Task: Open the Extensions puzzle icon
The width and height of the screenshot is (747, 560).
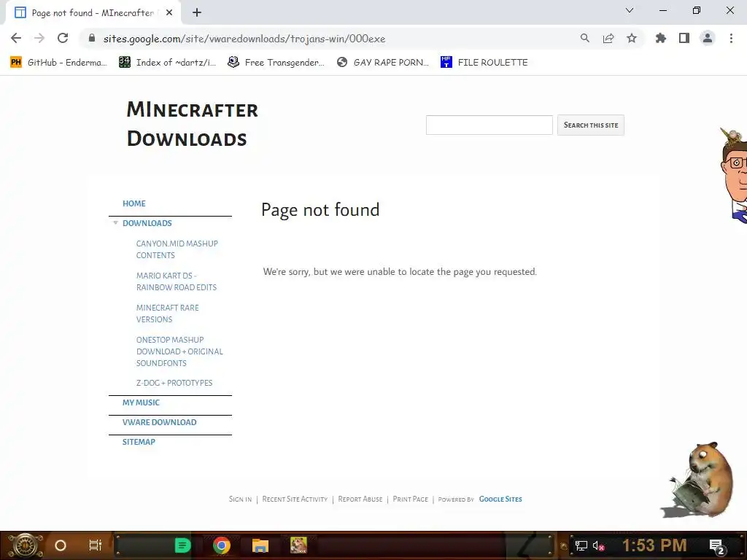Action: click(x=661, y=38)
